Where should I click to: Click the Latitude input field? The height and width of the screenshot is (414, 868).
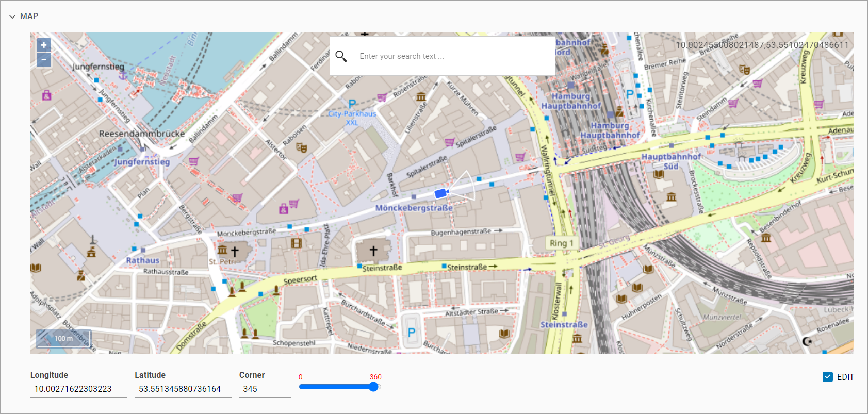[183, 389]
